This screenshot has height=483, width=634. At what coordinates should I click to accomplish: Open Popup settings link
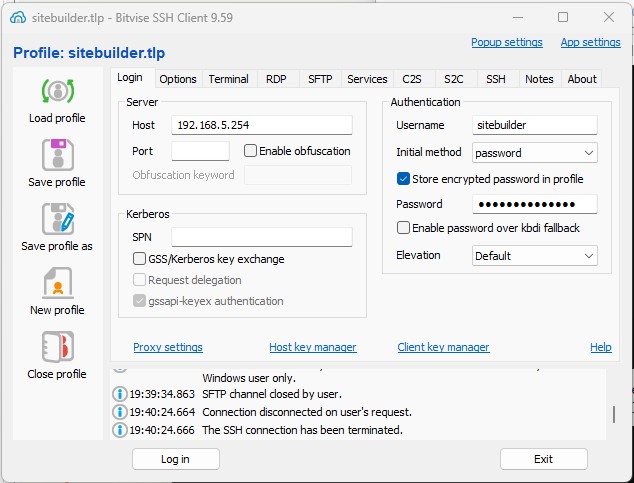click(x=507, y=42)
